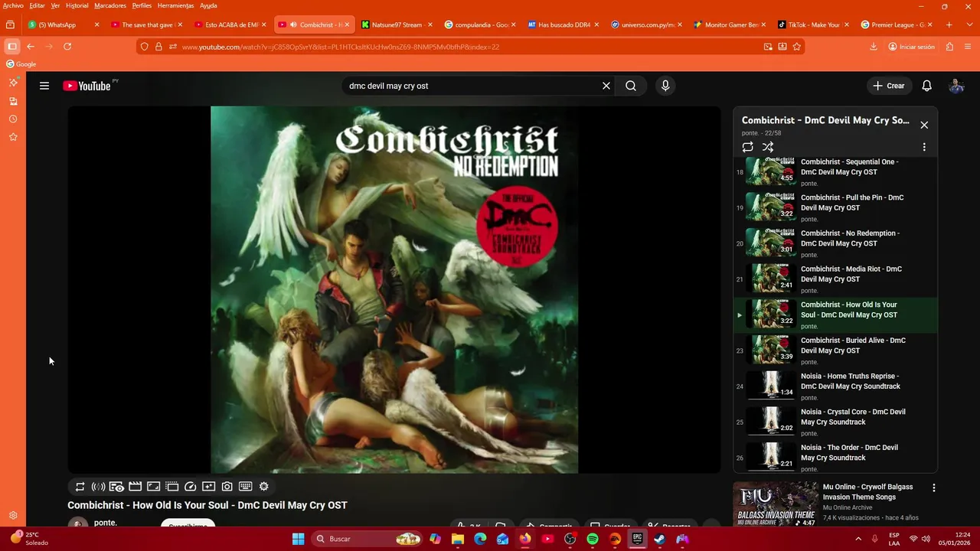
Task: Open a new browser tab
Action: [949, 24]
